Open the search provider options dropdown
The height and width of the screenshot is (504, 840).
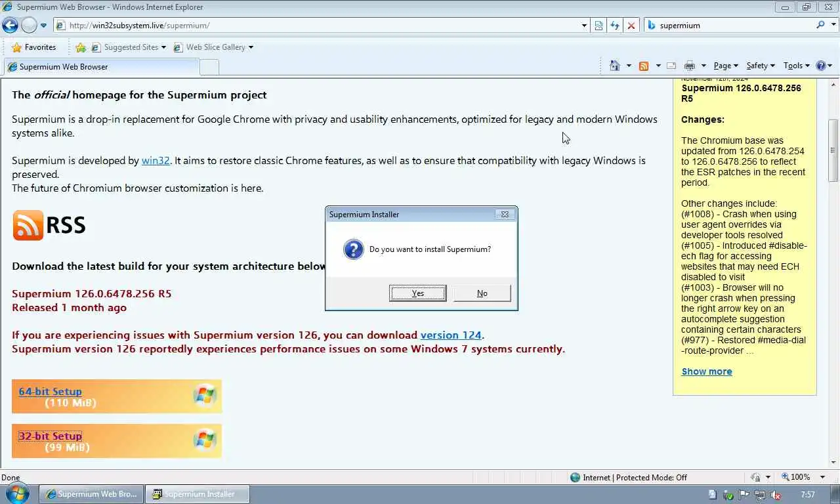point(832,26)
